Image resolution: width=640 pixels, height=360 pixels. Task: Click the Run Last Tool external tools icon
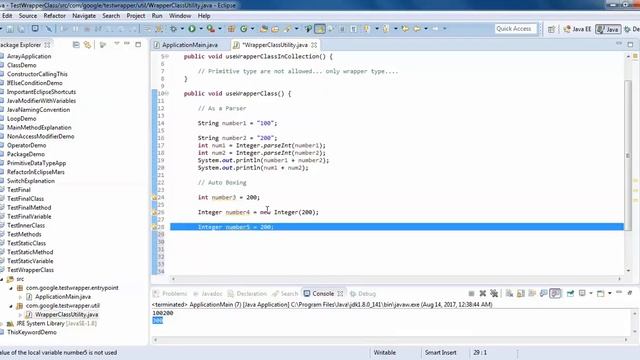click(210, 29)
